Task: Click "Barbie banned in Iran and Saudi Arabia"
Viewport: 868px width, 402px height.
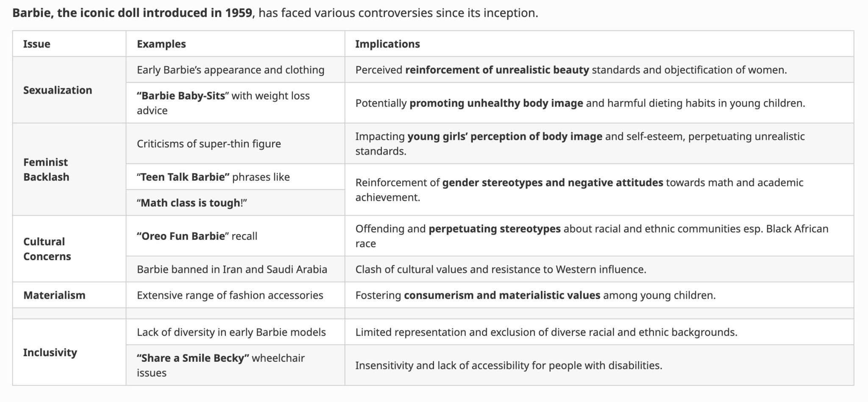Action: coord(232,269)
